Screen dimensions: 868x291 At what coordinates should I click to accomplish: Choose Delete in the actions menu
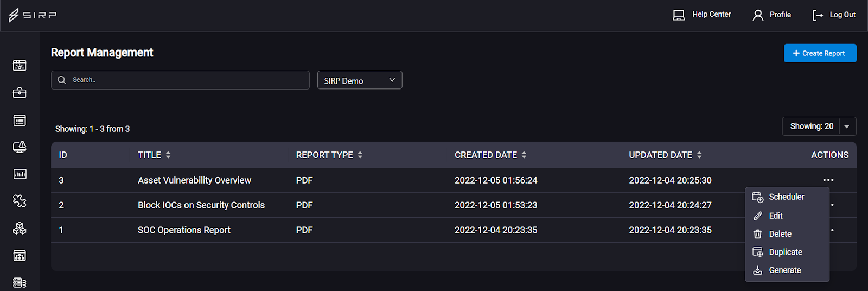click(x=780, y=234)
